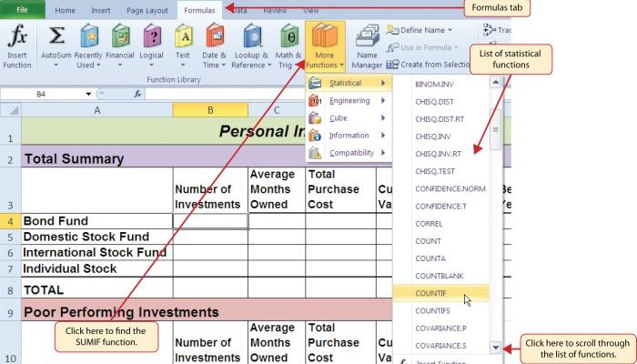
Task: Choose CORREL from the function list
Action: coord(429,224)
